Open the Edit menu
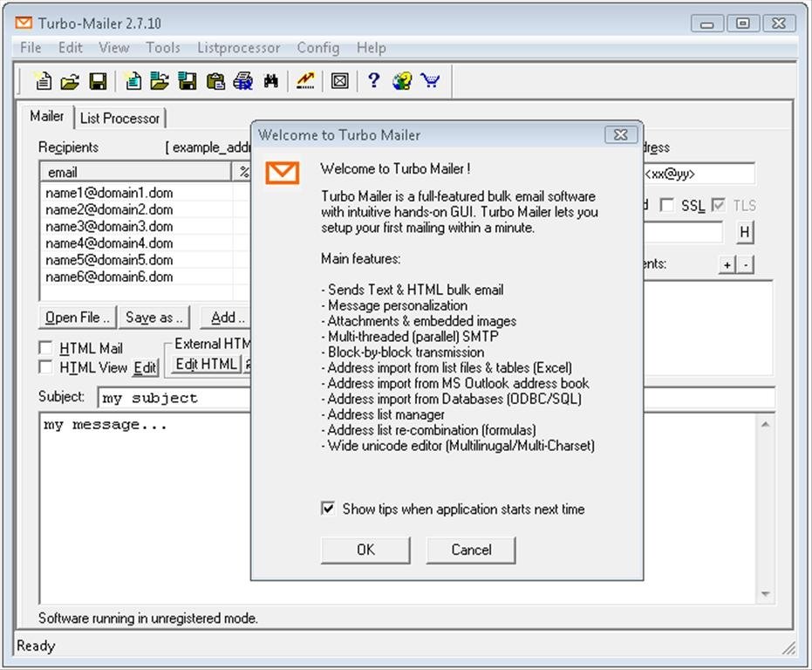Screen dimensions: 812x670 pyautogui.click(x=71, y=48)
